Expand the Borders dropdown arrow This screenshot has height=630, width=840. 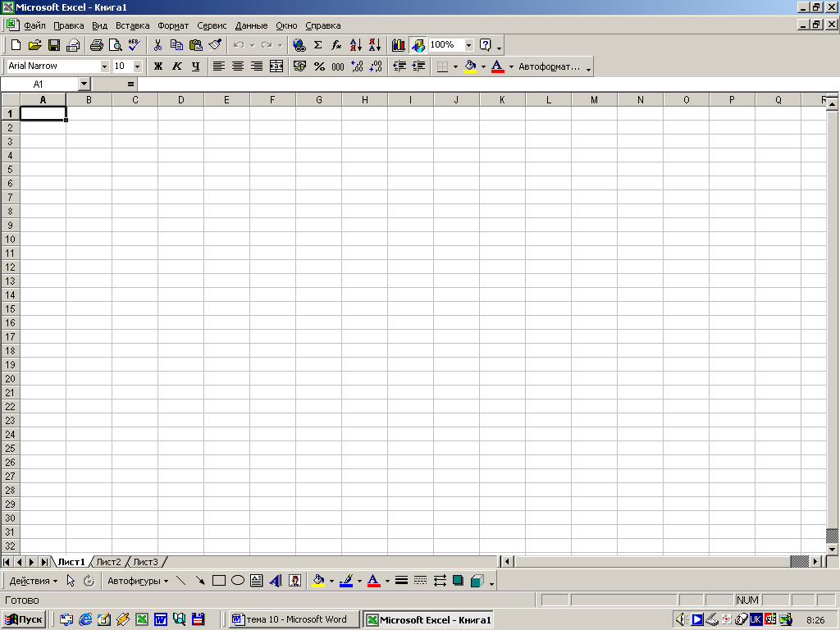point(455,66)
